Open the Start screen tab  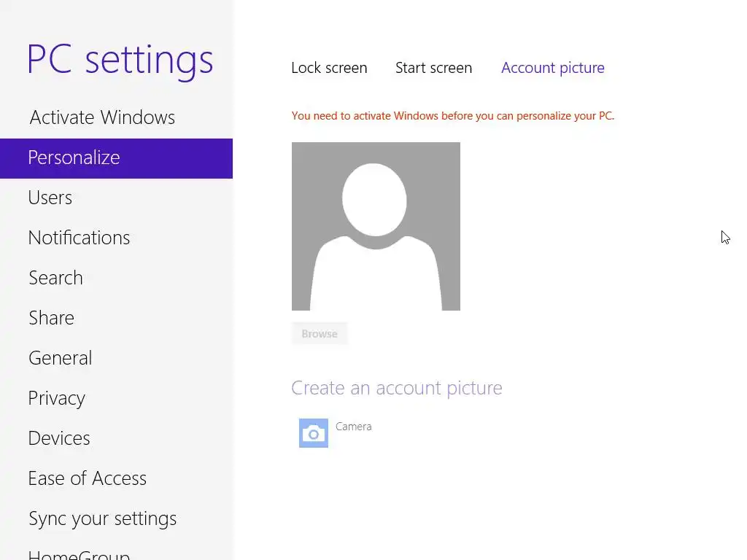(x=433, y=68)
